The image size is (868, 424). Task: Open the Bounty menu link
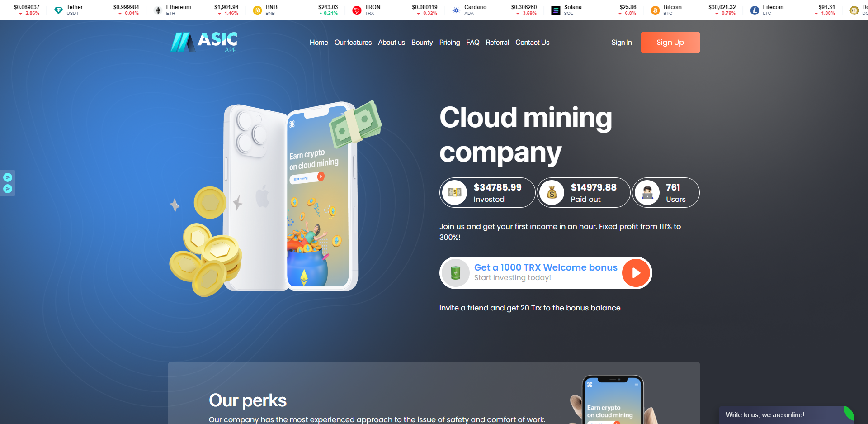click(x=422, y=43)
